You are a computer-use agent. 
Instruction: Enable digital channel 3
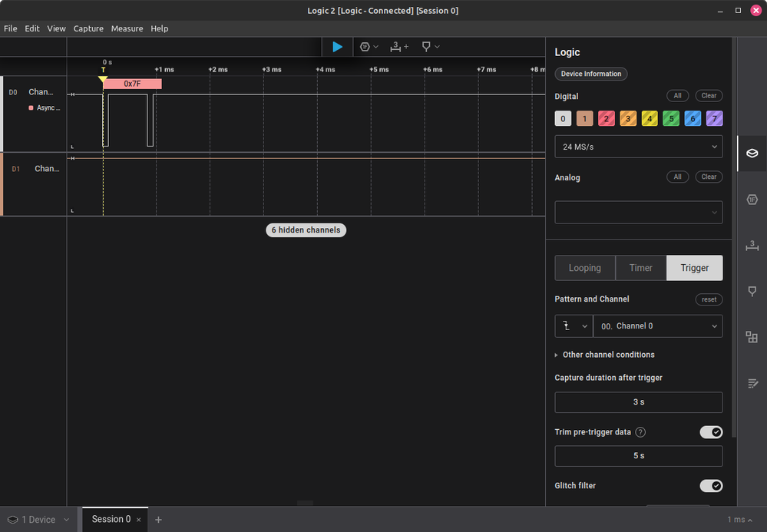(628, 118)
